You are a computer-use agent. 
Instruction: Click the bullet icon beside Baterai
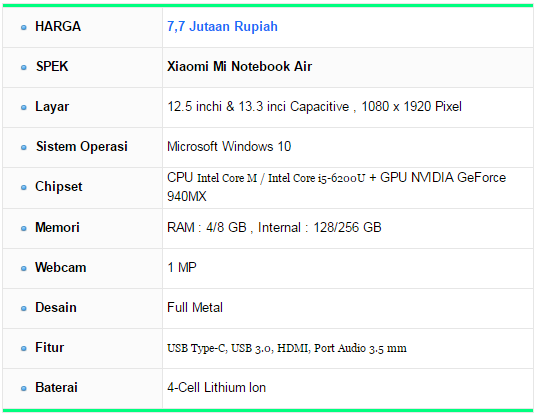pyautogui.click(x=24, y=388)
